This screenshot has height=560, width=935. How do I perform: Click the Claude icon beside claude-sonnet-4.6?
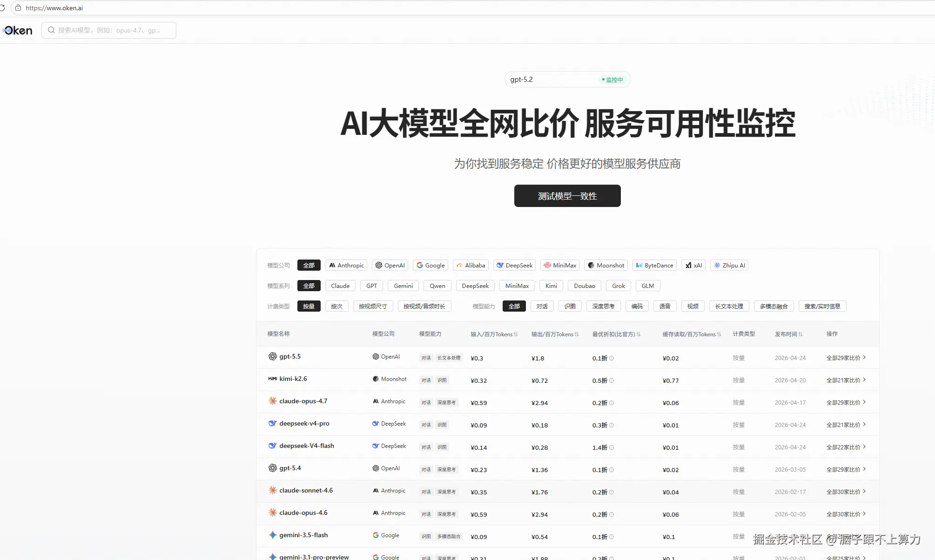273,490
